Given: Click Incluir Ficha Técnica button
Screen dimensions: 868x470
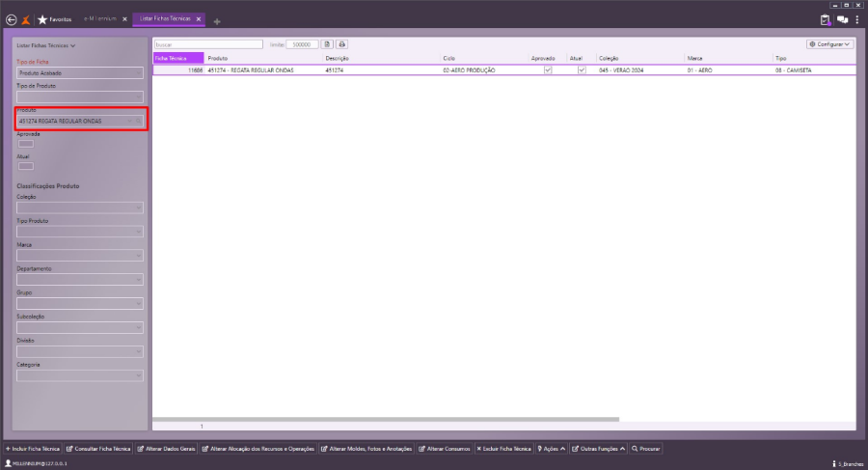Looking at the screenshot, I should (x=32, y=449).
